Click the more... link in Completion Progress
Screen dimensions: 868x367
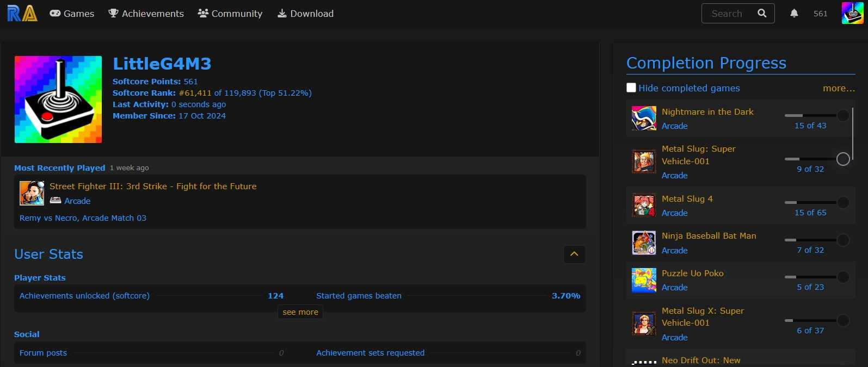(x=839, y=88)
